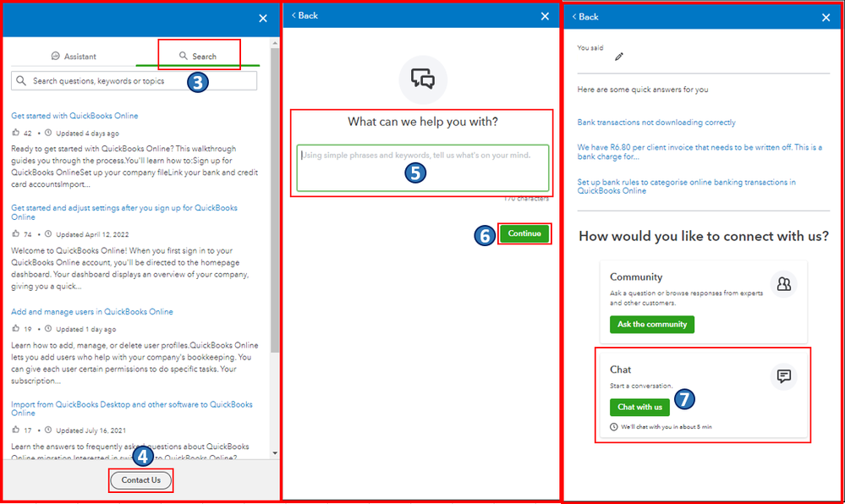
Task: Click the green Continue button
Action: click(524, 233)
